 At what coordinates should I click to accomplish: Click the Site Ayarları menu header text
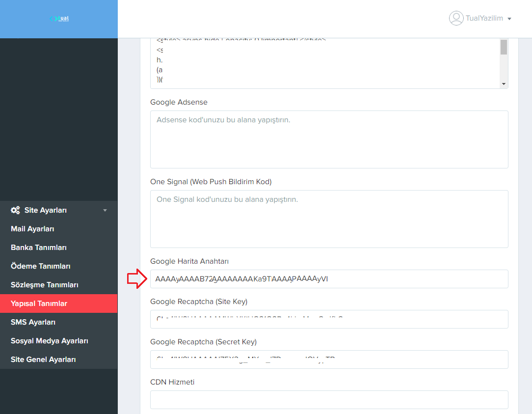coord(46,210)
